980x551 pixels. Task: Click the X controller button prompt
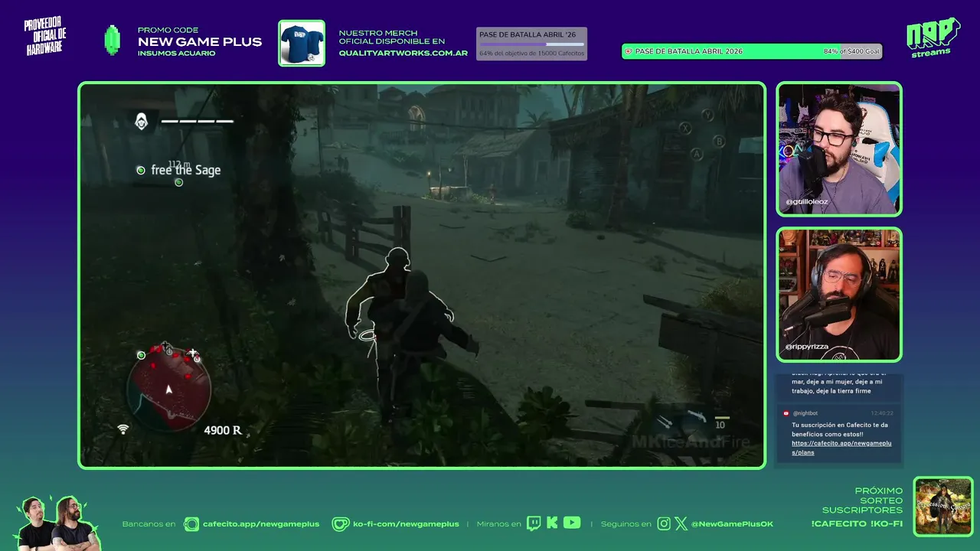pos(686,128)
